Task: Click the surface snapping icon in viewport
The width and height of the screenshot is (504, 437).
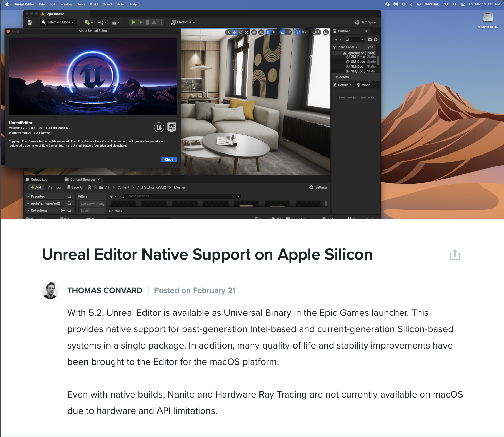Action: point(261,32)
